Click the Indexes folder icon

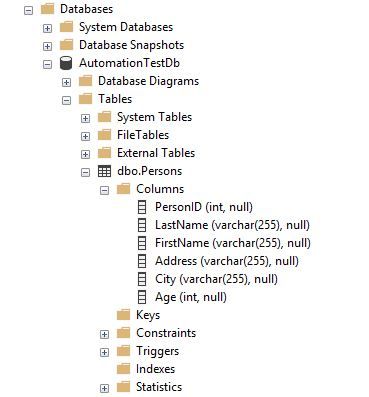[123, 369]
